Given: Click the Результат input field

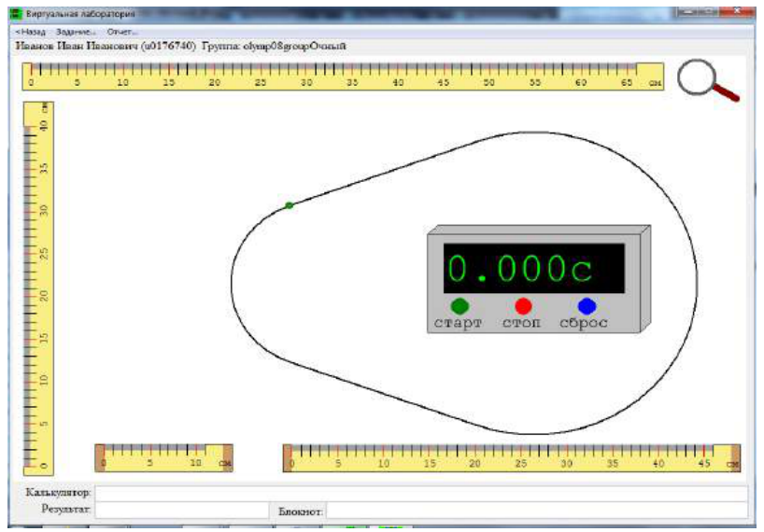Looking at the screenshot, I should point(182,511).
